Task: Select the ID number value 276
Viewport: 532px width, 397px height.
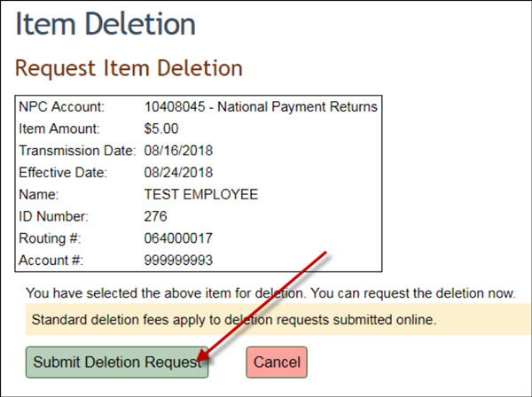Action: point(155,215)
